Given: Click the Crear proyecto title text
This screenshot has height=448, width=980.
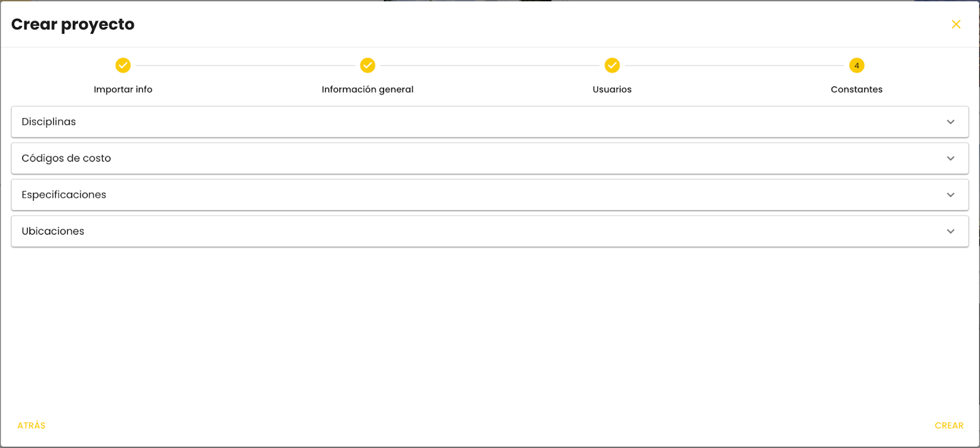Looking at the screenshot, I should pos(73,24).
